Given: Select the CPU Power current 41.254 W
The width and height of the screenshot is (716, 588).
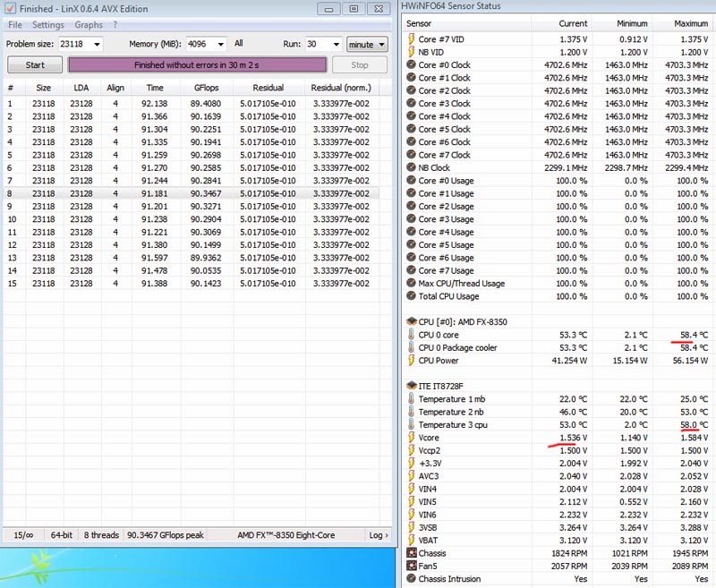Looking at the screenshot, I should click(x=569, y=360).
